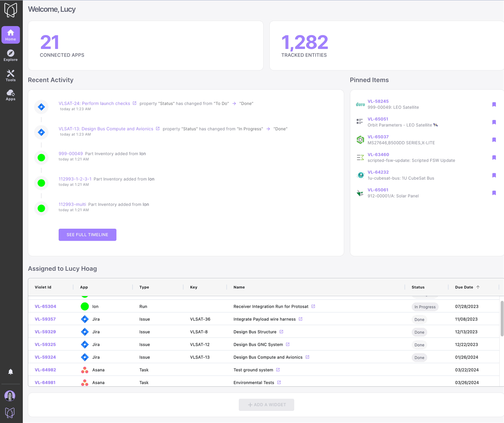Viewport: 504px width, 423px height.
Task: Sort table by Due Date column
Action: [464, 287]
